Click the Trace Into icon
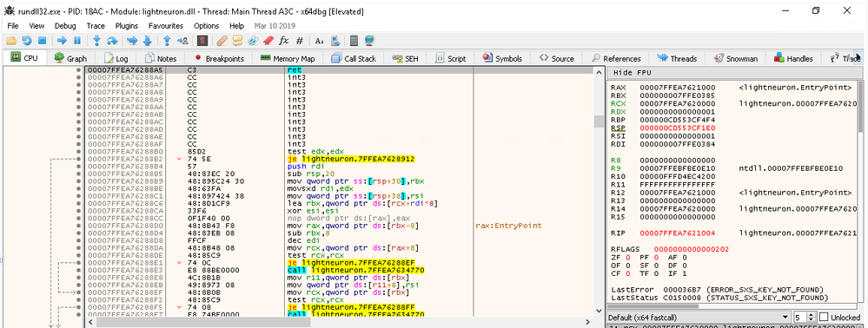The width and height of the screenshot is (868, 328). click(x=132, y=41)
